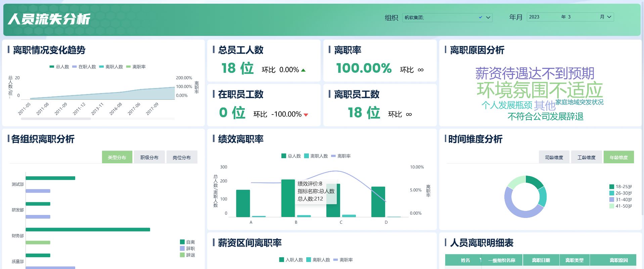
Task: Click the 100.00% 离职率 value
Action: pyautogui.click(x=364, y=68)
